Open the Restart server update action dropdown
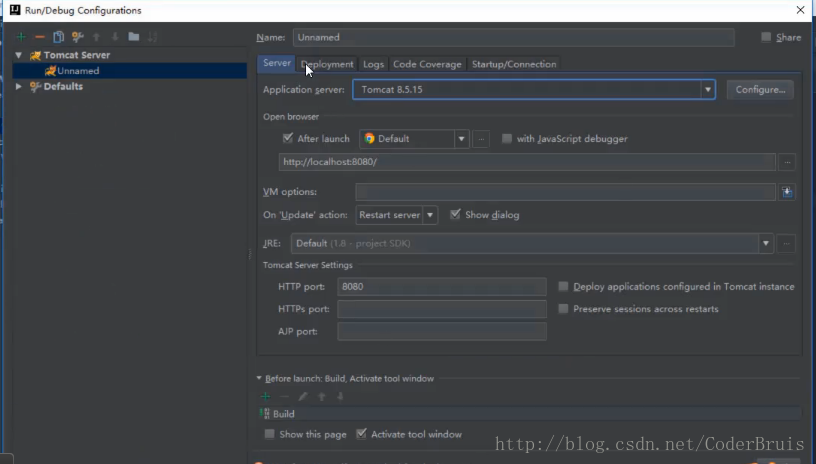Viewport: 816px width, 464px height. [430, 215]
